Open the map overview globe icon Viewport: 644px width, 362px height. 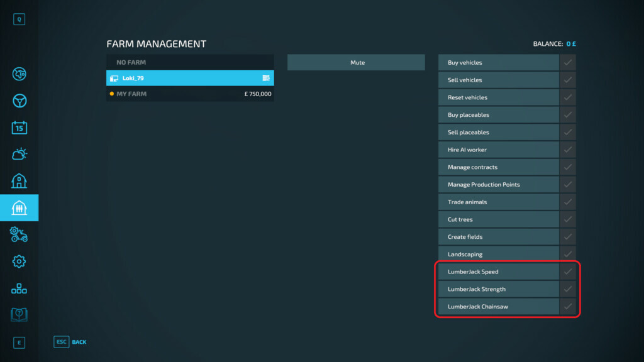[19, 74]
